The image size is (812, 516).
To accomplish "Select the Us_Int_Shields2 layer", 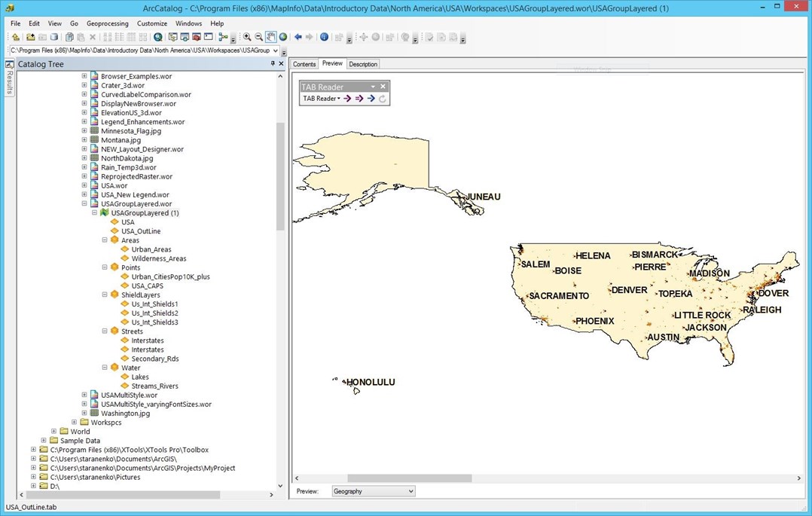I will [154, 313].
